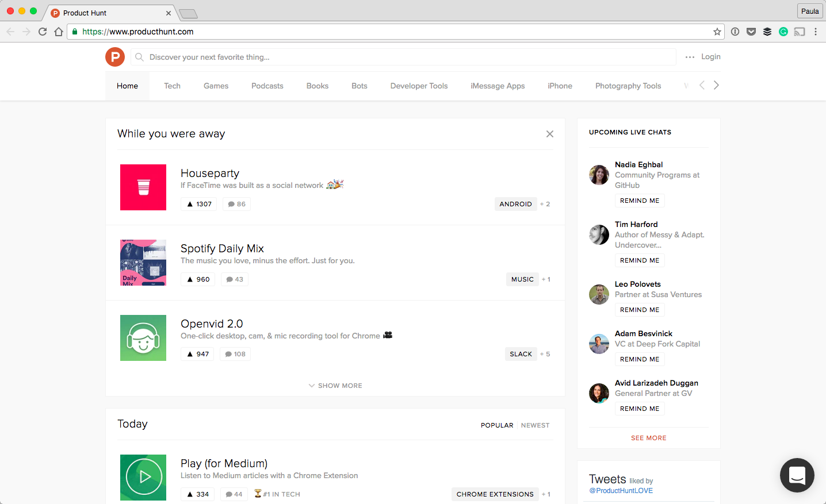The image size is (826, 504).
Task: Open Houseparty comments count 86
Action: [236, 204]
